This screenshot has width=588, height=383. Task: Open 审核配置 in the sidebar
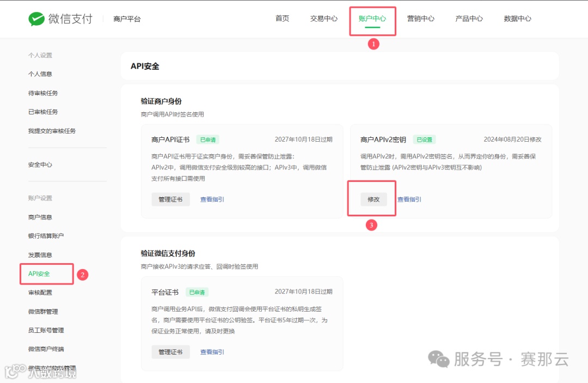[40, 293]
